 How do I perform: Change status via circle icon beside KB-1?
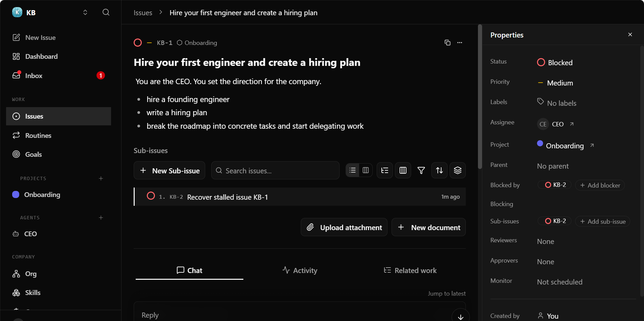tap(138, 43)
